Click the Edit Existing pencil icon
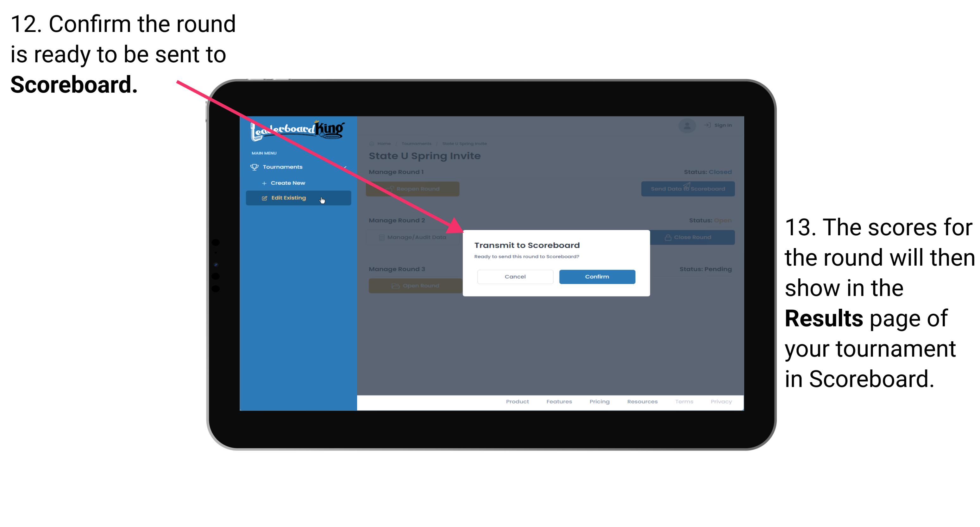This screenshot has height=527, width=980. 264,198
